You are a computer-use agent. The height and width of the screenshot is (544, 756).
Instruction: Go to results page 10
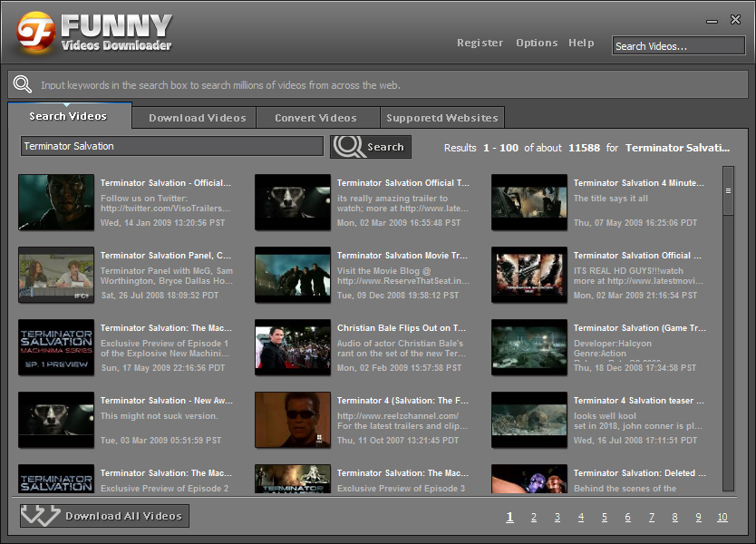click(722, 518)
